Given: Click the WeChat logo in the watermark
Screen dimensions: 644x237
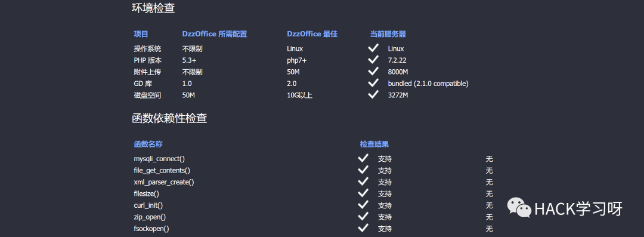Looking at the screenshot, I should tap(519, 208).
